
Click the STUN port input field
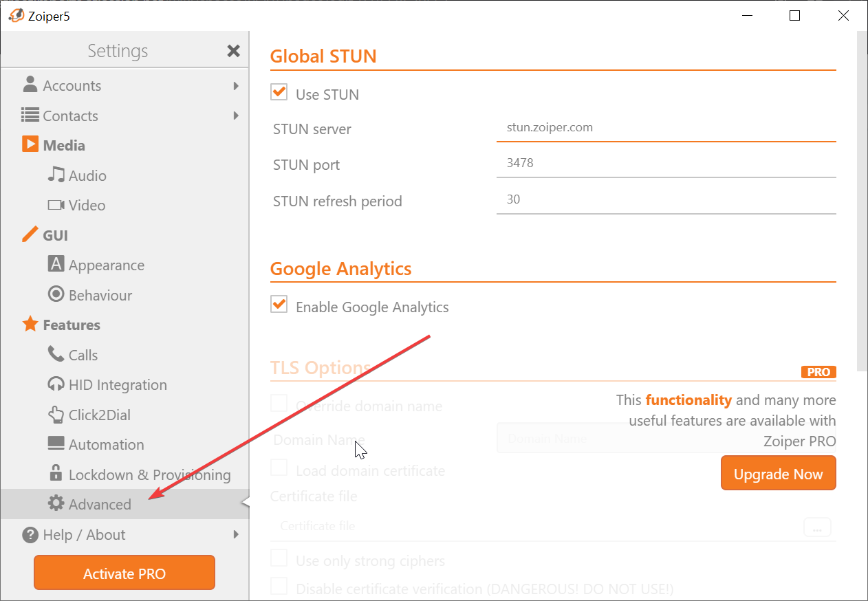[666, 164]
